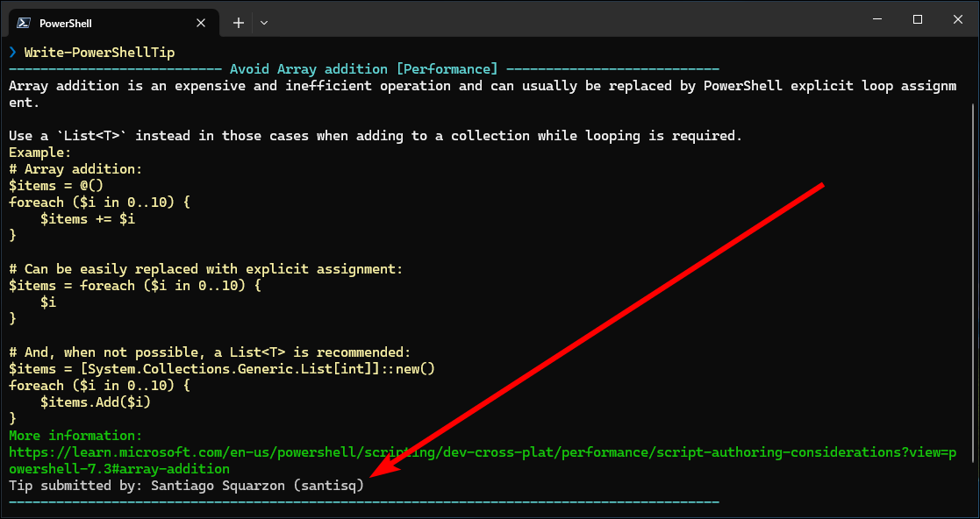The image size is (980, 519).
Task: Expand the new tab profile dropdown
Action: tap(264, 23)
